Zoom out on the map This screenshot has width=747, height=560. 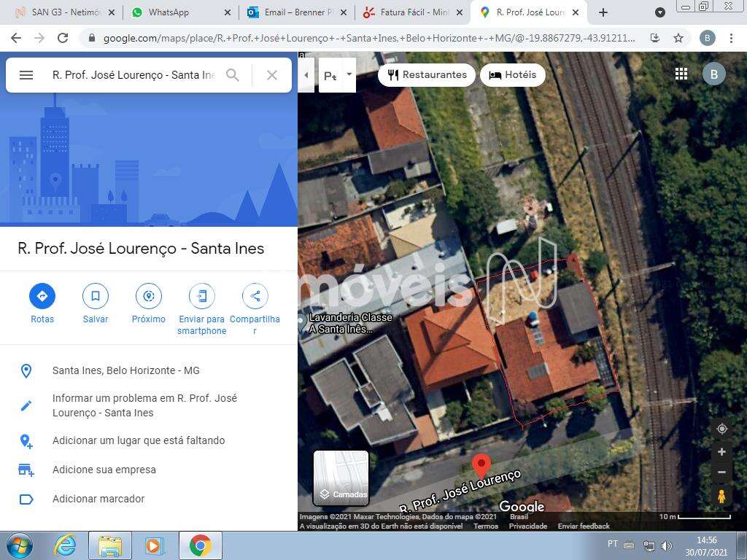point(721,472)
